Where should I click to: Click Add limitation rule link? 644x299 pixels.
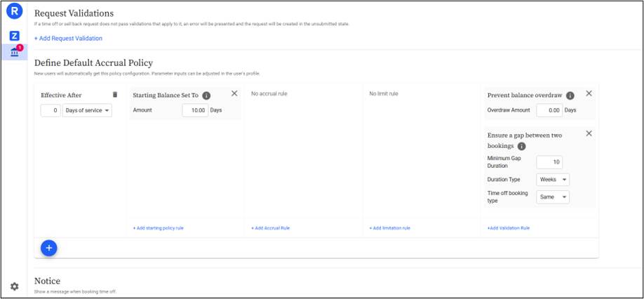[389, 228]
